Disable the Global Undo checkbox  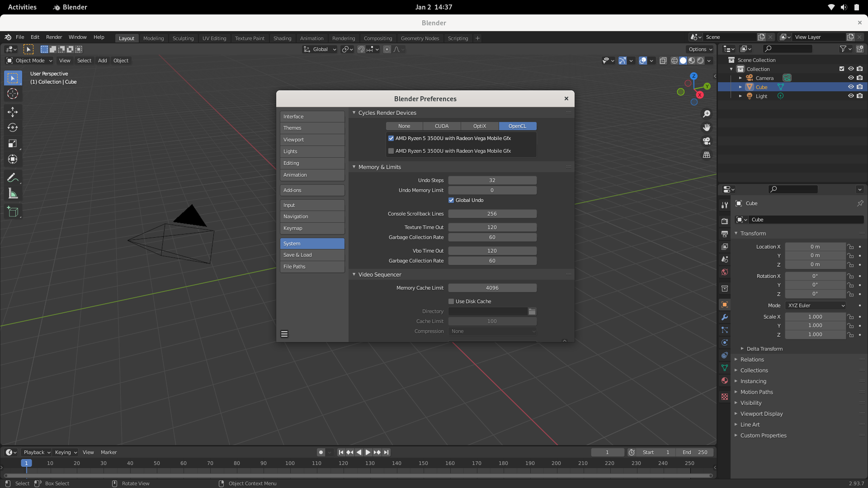tap(451, 200)
